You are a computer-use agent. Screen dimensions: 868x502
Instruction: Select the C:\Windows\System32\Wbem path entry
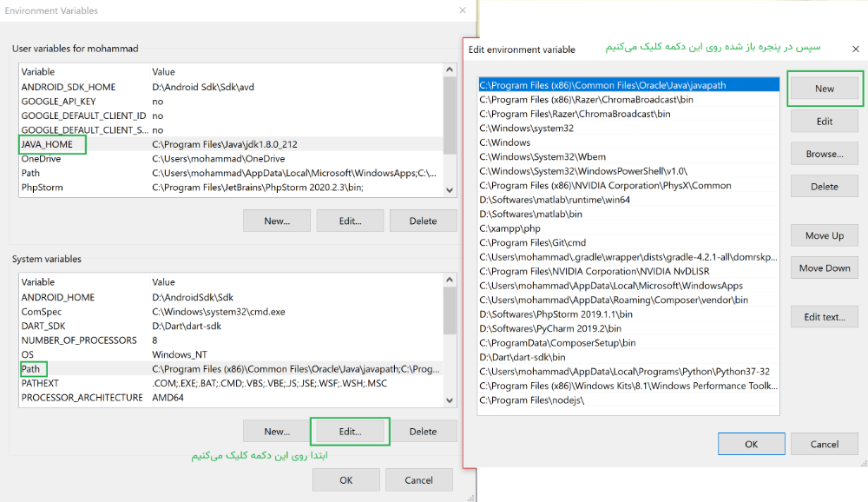[x=628, y=157]
